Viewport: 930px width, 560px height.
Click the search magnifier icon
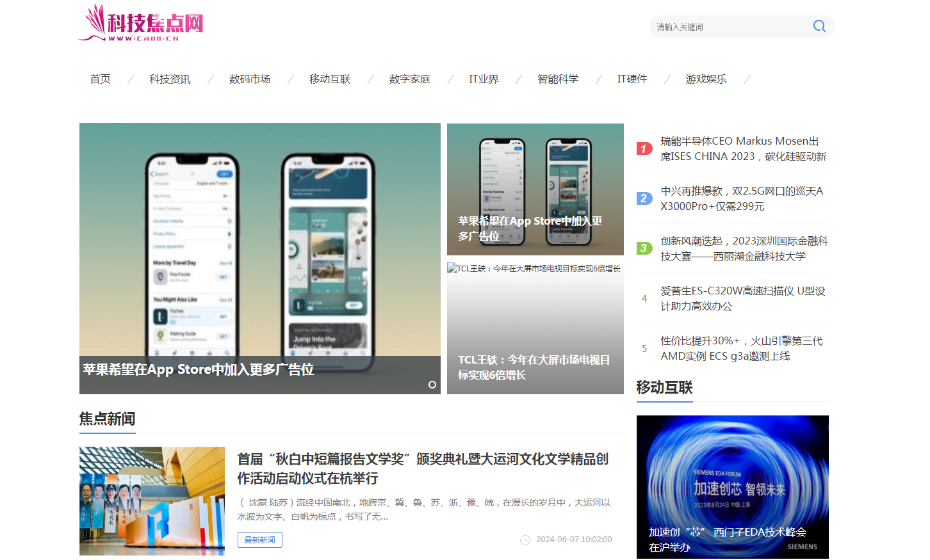click(819, 26)
